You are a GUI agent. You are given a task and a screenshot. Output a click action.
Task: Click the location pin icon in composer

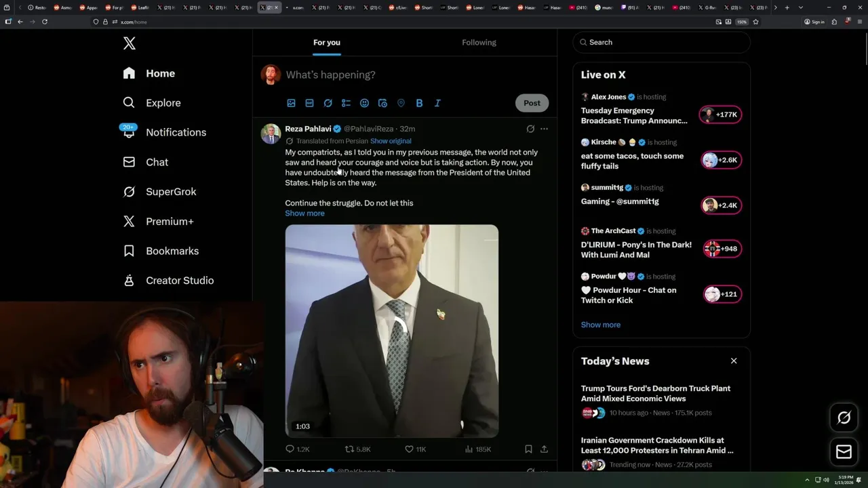[x=401, y=103]
